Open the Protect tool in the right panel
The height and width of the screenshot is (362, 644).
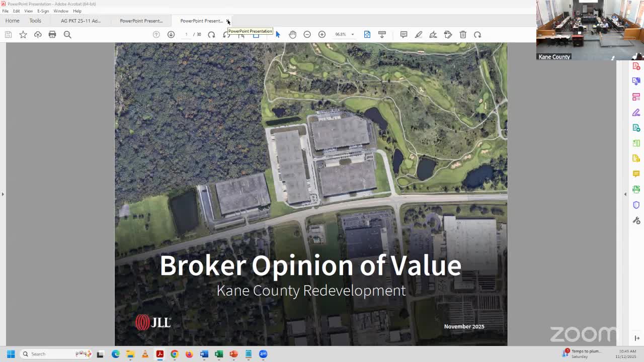pyautogui.click(x=636, y=205)
